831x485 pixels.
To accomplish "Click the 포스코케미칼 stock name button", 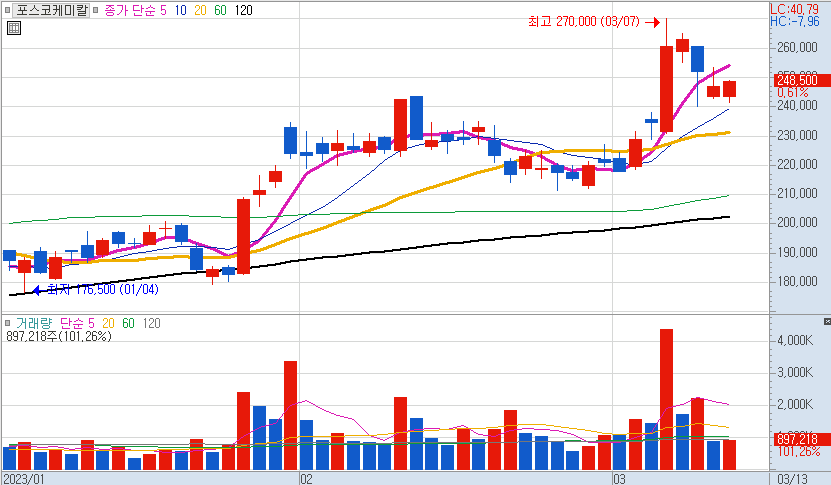I will [x=51, y=10].
